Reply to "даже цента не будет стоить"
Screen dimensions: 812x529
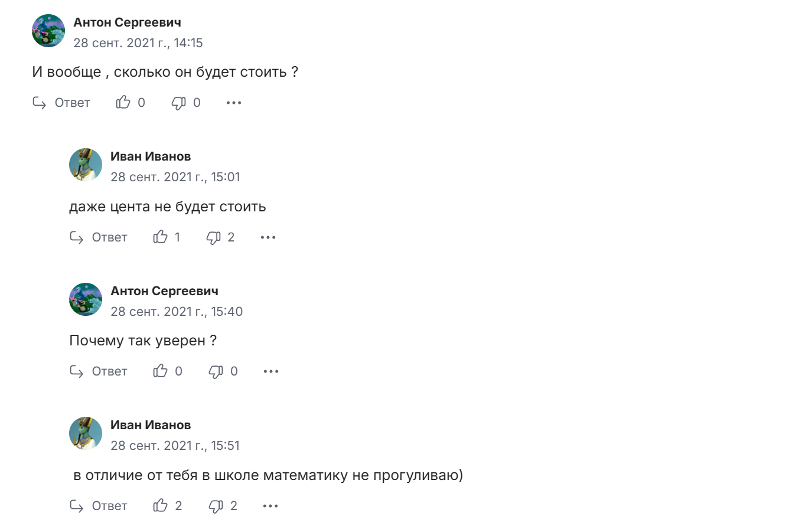coord(99,237)
